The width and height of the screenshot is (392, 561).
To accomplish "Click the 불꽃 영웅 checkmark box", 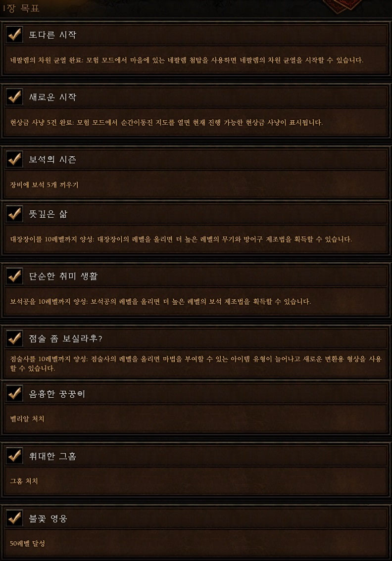I will click(15, 518).
